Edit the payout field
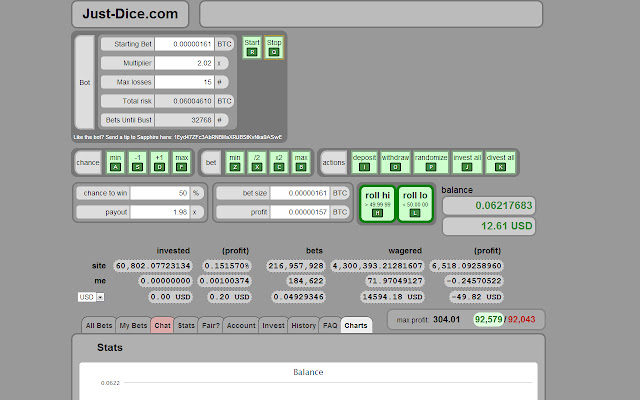Viewport: 640px width, 400px height. 160,212
